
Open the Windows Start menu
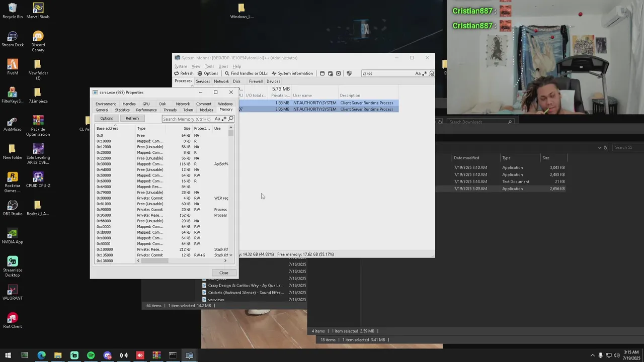pos(8,355)
